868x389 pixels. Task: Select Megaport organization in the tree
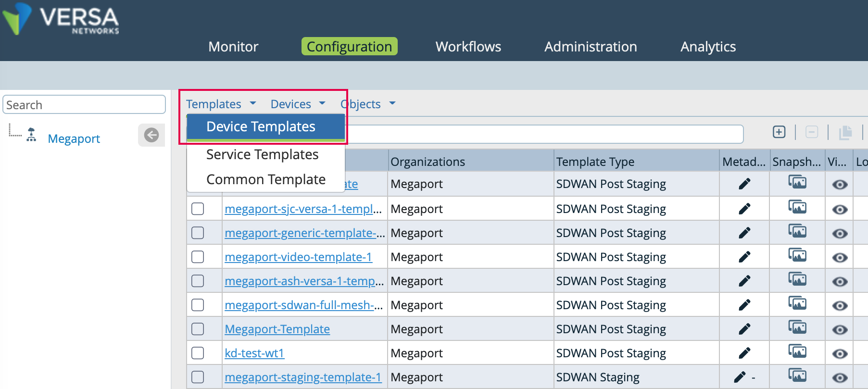coord(74,139)
